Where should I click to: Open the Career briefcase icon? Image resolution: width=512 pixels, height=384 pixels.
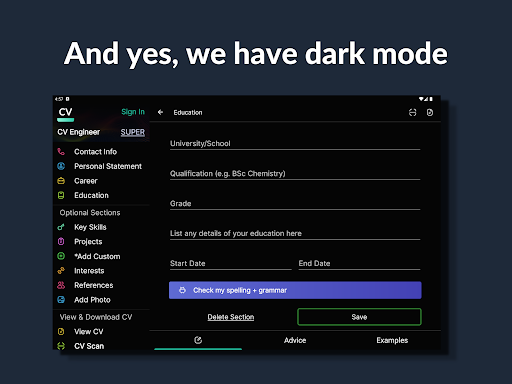(x=61, y=181)
